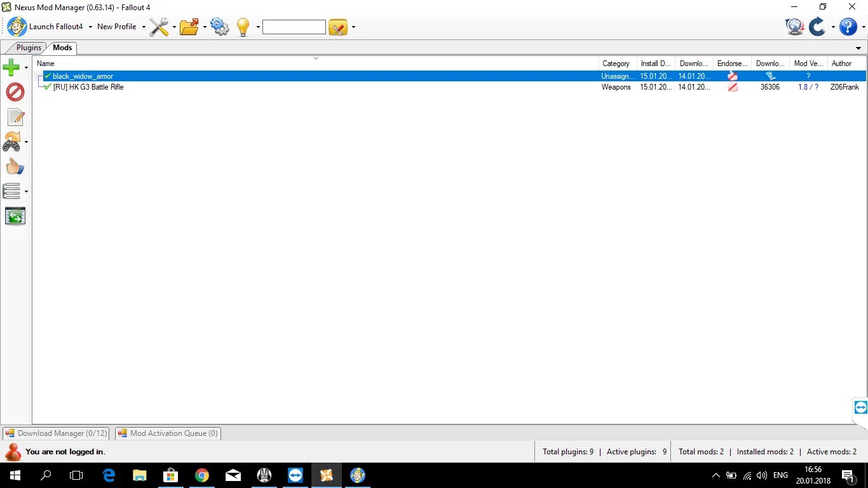Open Google Chrome from the taskbar
Screen dimensions: 868x488
click(202, 475)
